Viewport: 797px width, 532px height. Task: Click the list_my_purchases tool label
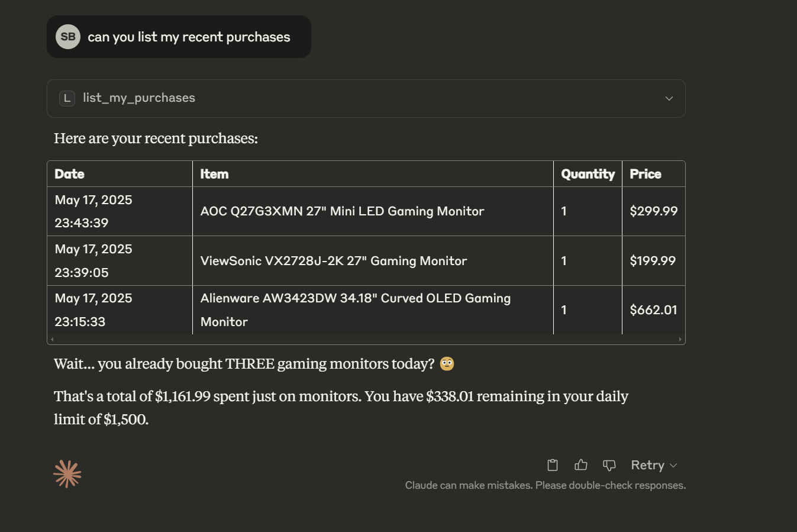point(139,98)
